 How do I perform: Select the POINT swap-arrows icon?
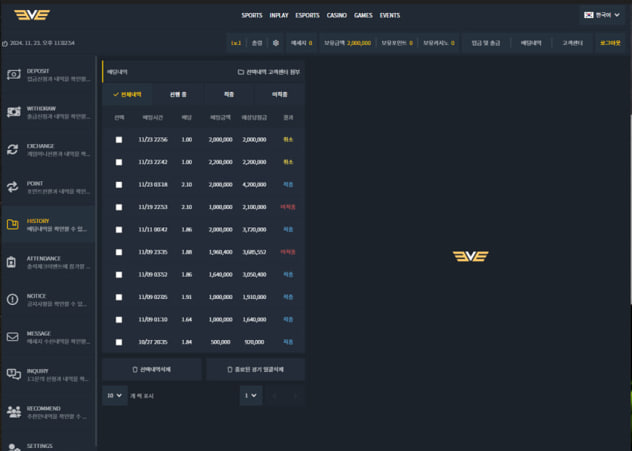13,187
